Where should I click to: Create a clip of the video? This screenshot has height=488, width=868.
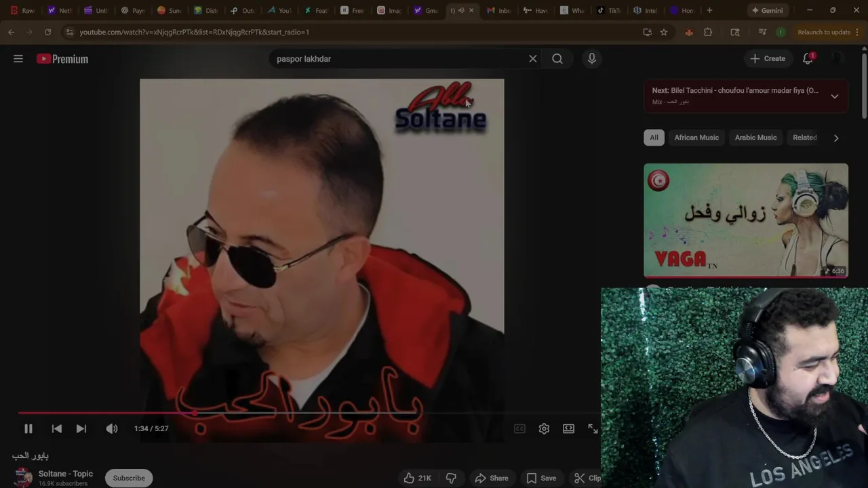tap(587, 478)
